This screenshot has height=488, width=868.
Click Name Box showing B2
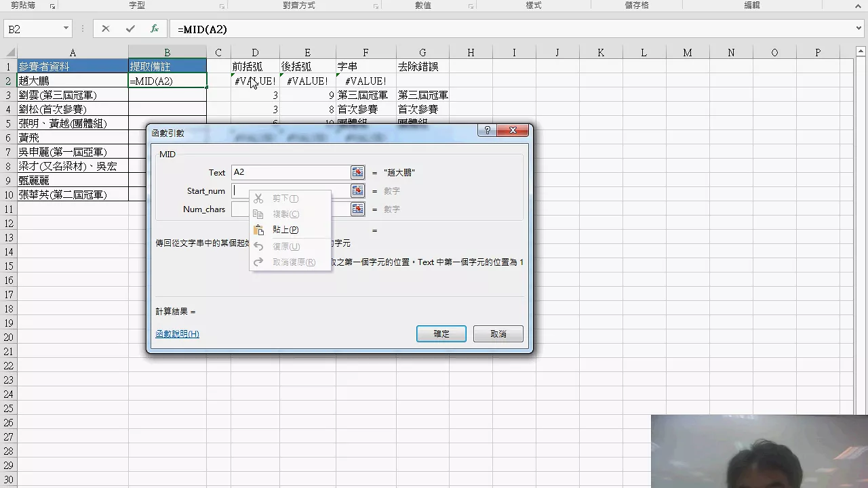(x=33, y=29)
